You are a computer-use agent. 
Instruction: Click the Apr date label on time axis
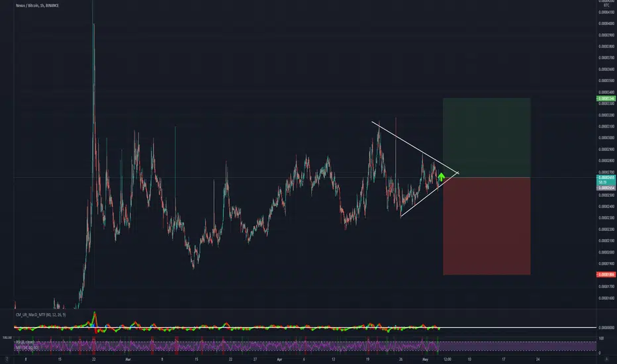(x=279, y=359)
